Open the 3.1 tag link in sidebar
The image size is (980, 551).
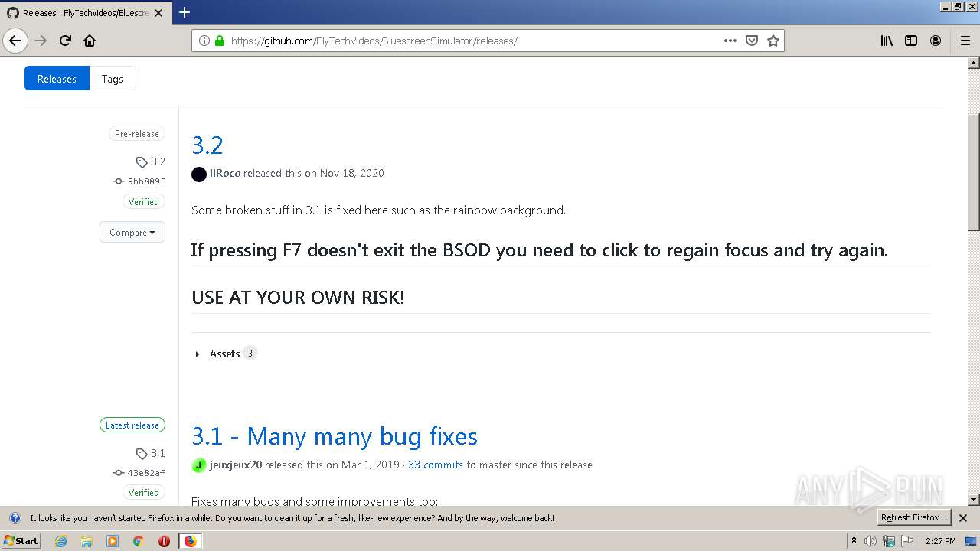click(158, 454)
